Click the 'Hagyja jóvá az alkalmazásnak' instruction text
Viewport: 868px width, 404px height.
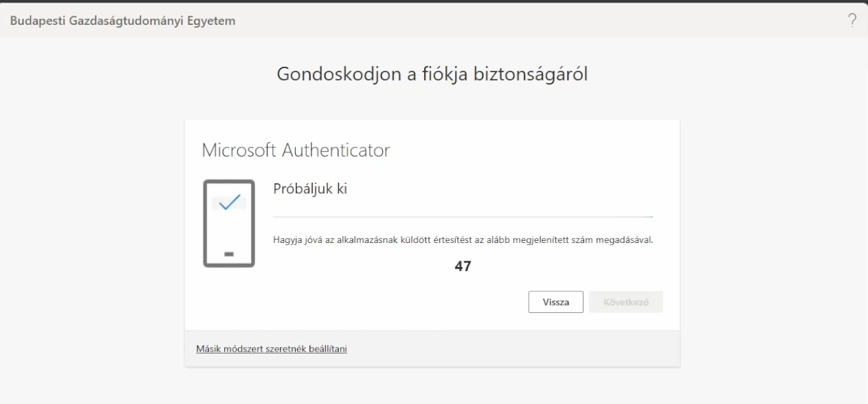point(463,240)
